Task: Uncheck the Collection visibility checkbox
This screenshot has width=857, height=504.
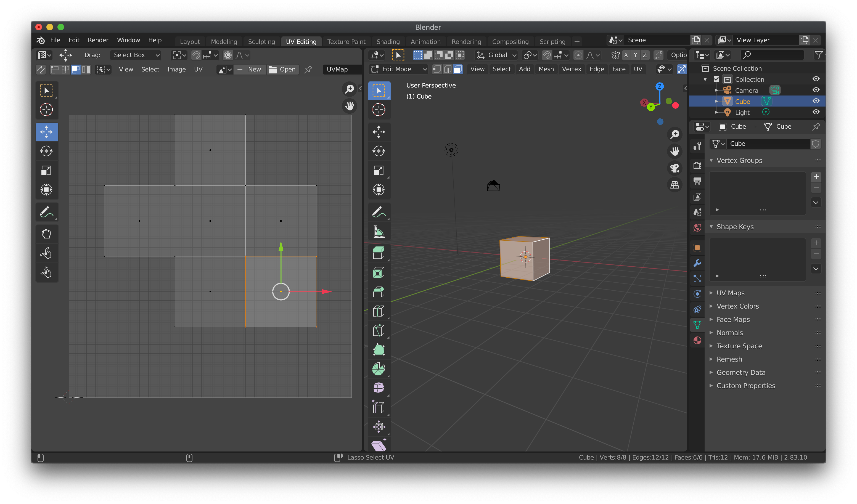Action: [716, 79]
